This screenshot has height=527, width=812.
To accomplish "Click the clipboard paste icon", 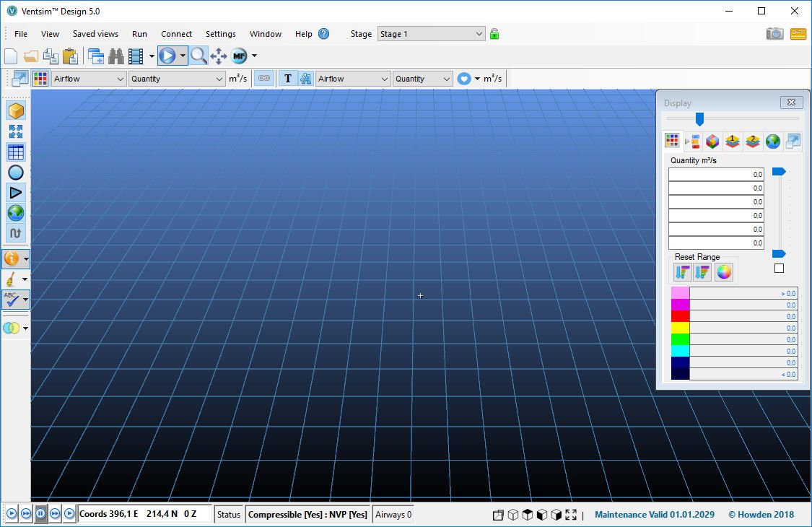I will tap(70, 56).
